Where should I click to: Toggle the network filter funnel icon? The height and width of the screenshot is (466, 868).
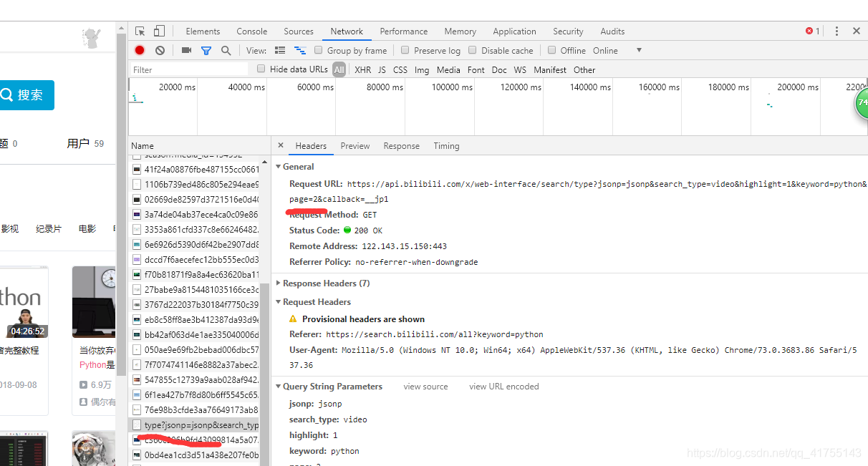pos(206,50)
